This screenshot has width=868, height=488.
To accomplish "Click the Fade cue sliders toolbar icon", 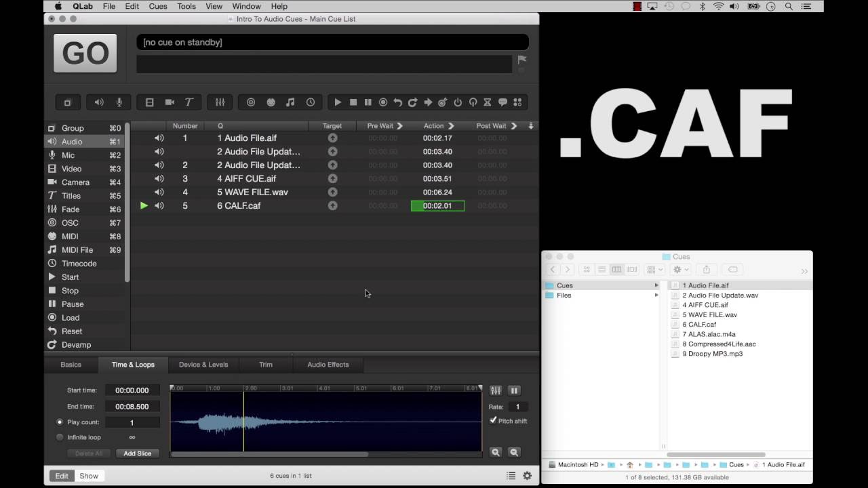I will point(220,102).
